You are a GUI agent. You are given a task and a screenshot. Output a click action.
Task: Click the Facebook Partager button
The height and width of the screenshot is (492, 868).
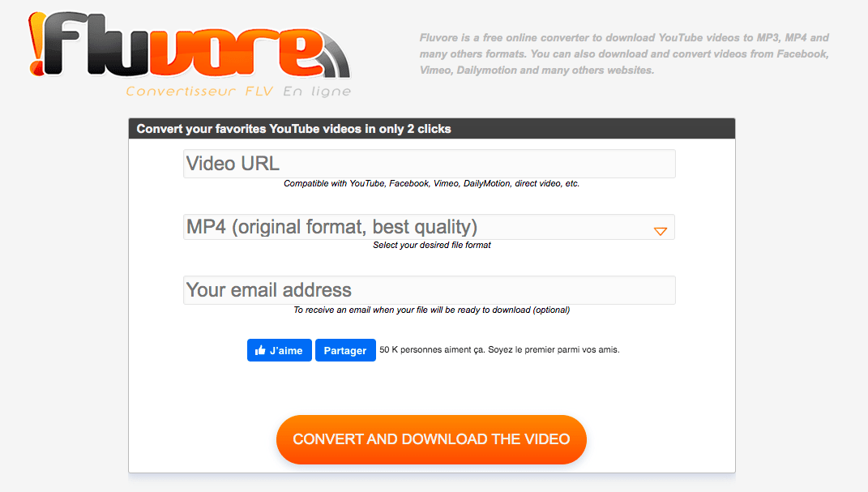(x=345, y=351)
